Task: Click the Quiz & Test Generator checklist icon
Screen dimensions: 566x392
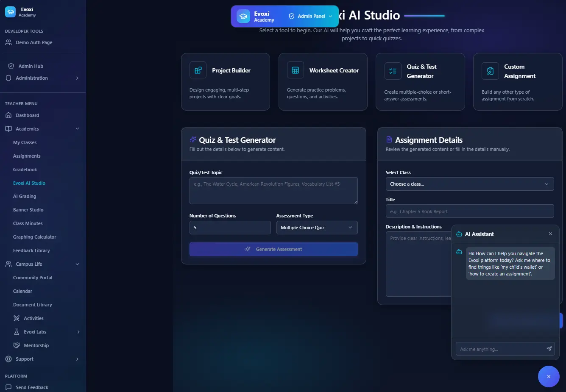Action: click(393, 71)
